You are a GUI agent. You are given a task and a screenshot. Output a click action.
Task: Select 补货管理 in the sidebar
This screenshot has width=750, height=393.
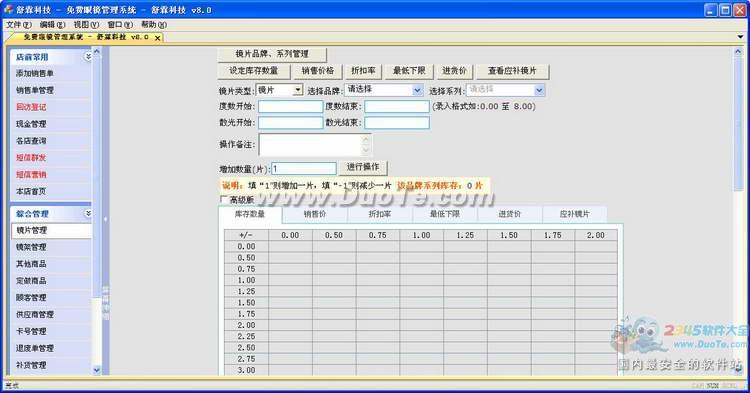[31, 365]
